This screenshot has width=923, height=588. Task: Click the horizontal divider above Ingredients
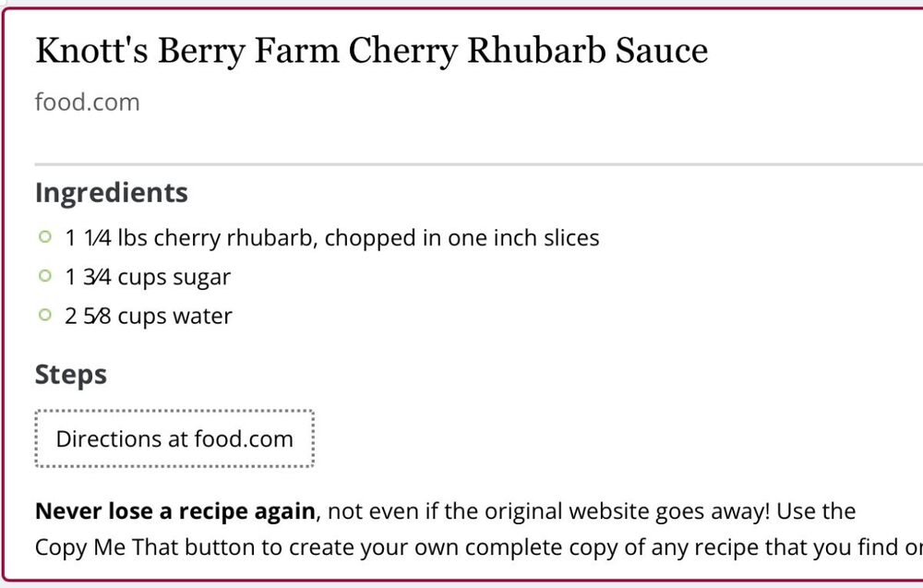click(461, 164)
